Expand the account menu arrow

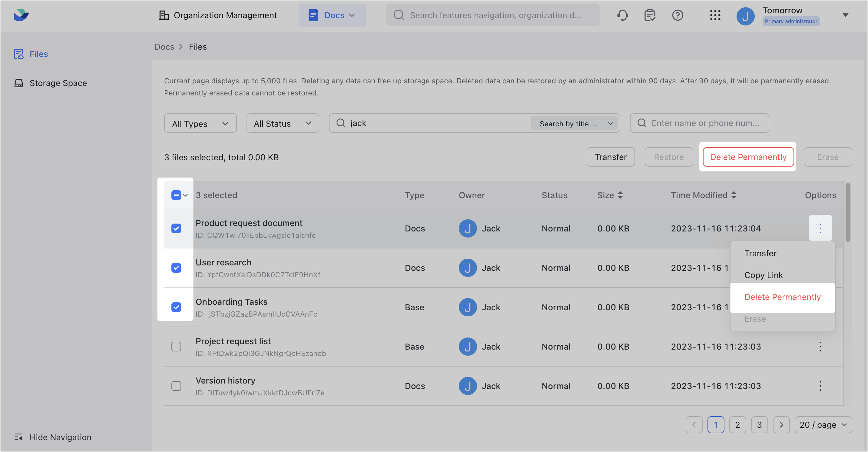[x=845, y=15]
